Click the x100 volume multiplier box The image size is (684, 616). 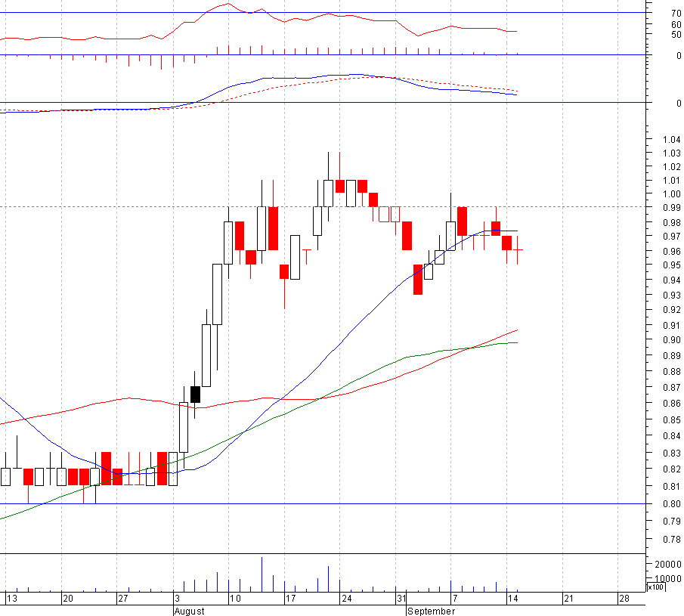pos(655,587)
